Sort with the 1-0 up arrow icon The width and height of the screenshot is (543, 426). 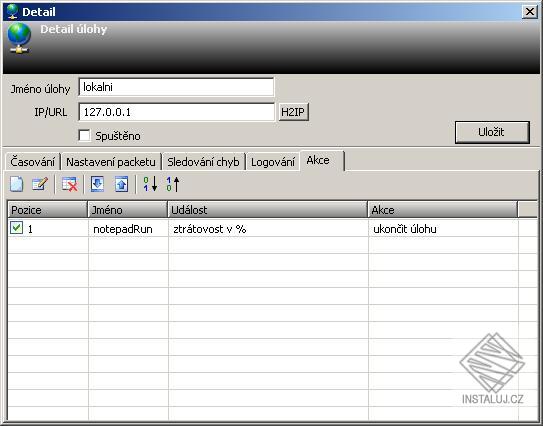173,184
